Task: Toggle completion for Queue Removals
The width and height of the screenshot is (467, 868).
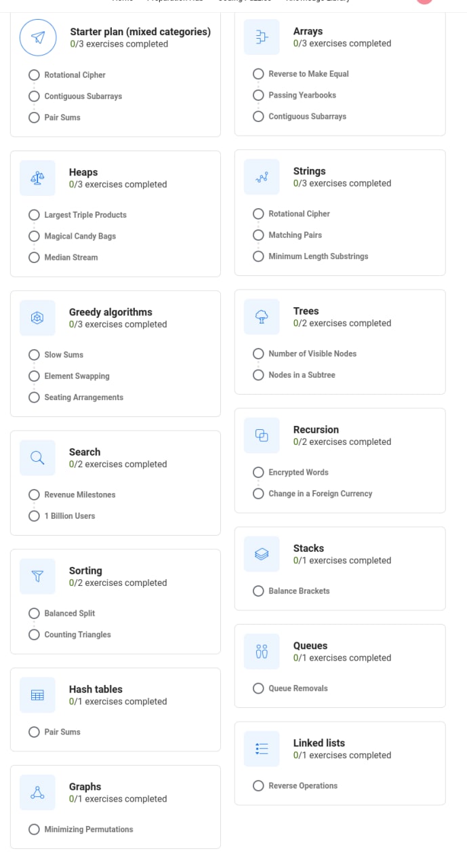Action: (258, 688)
